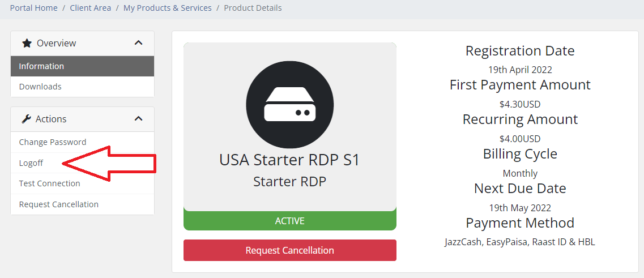
Task: Run Test Connection action
Action: point(82,183)
